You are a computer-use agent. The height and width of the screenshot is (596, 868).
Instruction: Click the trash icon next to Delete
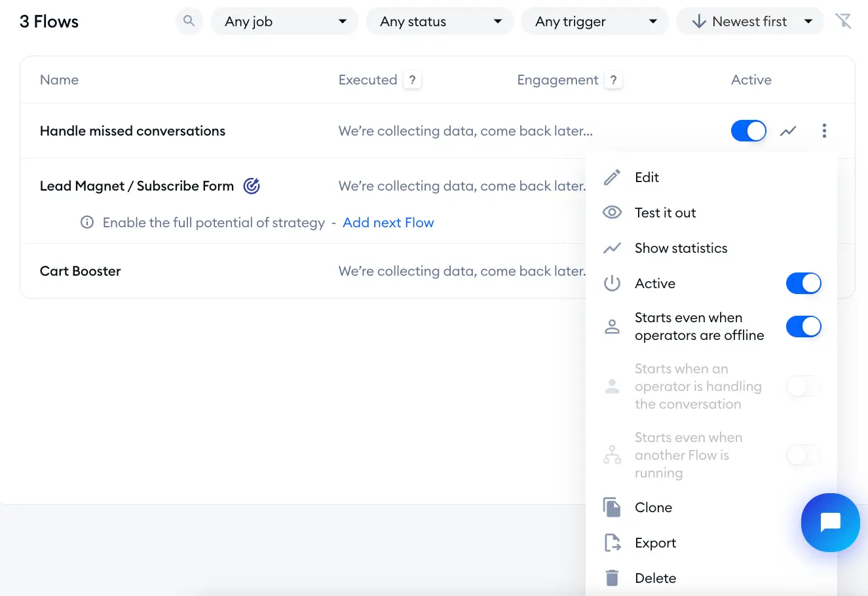[x=612, y=578]
